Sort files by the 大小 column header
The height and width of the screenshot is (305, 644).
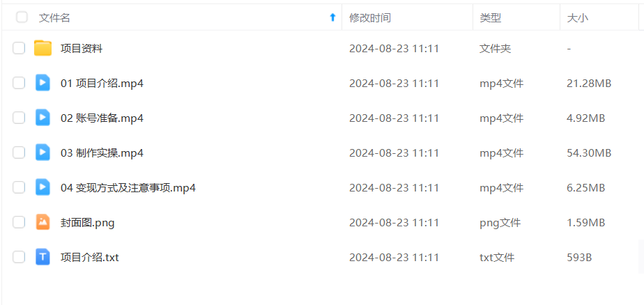tap(578, 17)
